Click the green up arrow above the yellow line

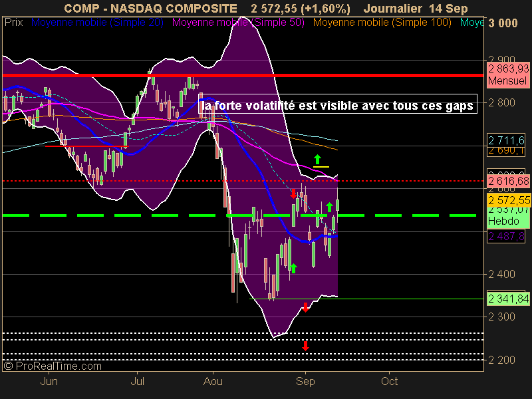[317, 160]
